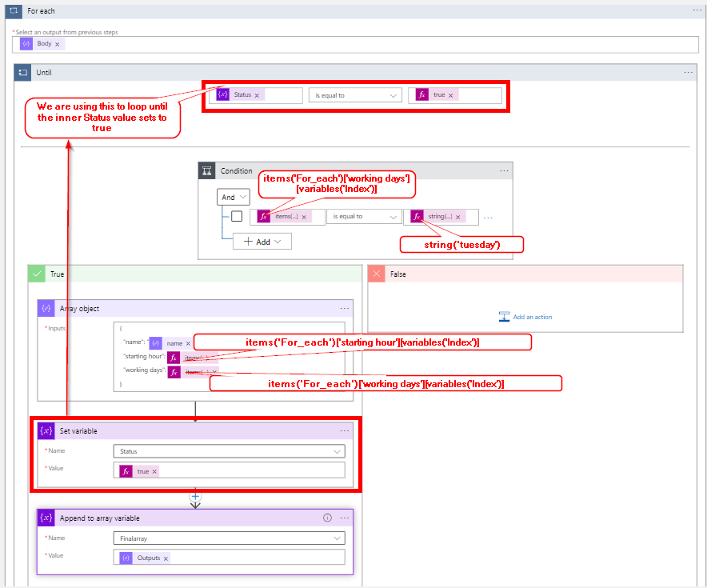Image resolution: width=707 pixels, height=588 pixels.
Task: Remove the items(...) expression in Condition row
Action: tap(304, 217)
